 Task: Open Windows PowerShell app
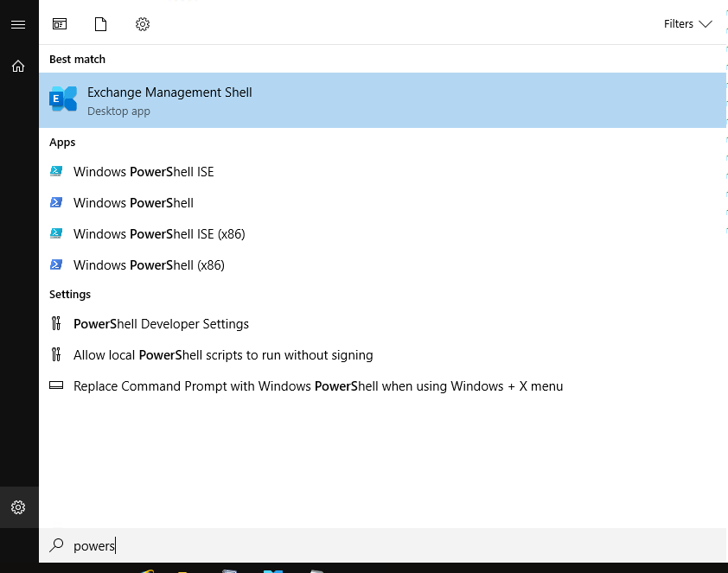(382, 203)
